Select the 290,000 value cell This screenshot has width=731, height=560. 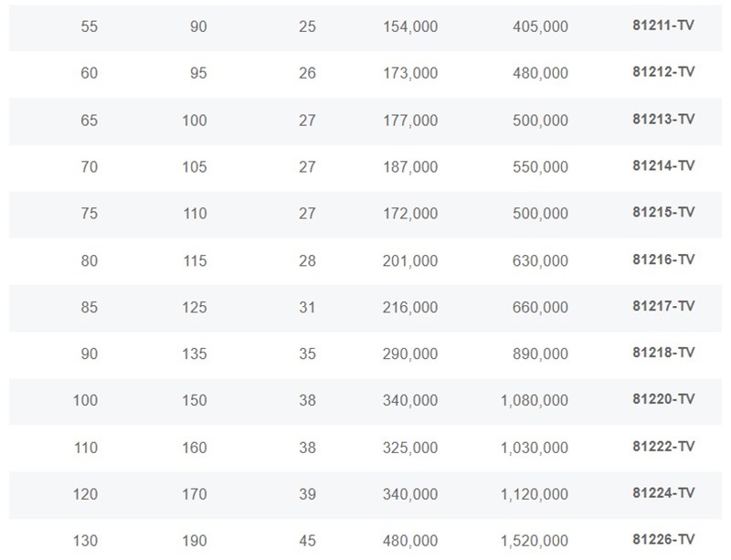[x=410, y=354]
